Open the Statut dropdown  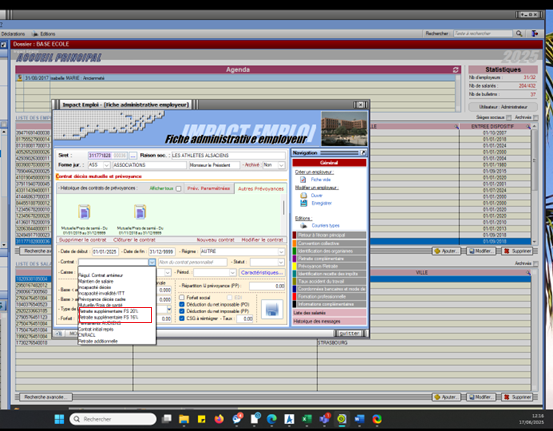pos(281,262)
